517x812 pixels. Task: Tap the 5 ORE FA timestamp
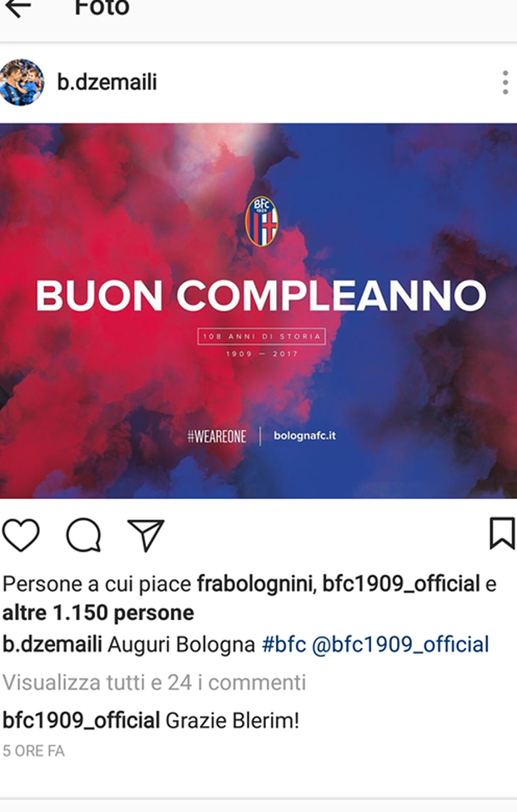[x=33, y=751]
